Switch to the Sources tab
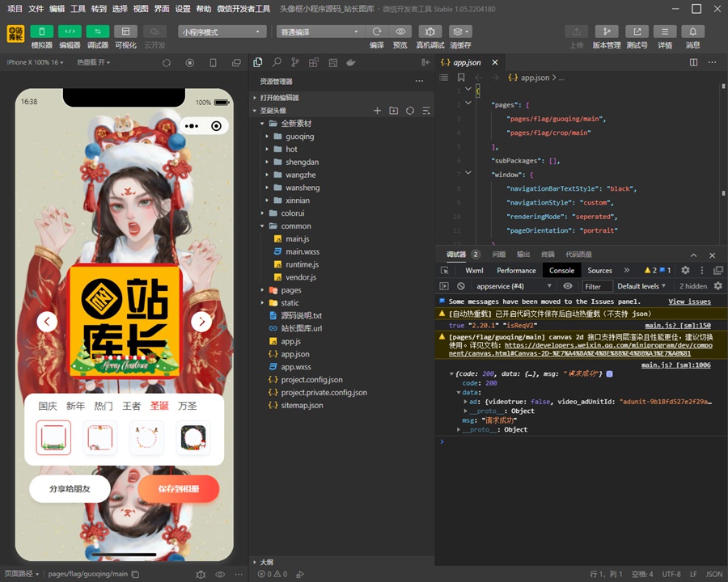 [599, 270]
